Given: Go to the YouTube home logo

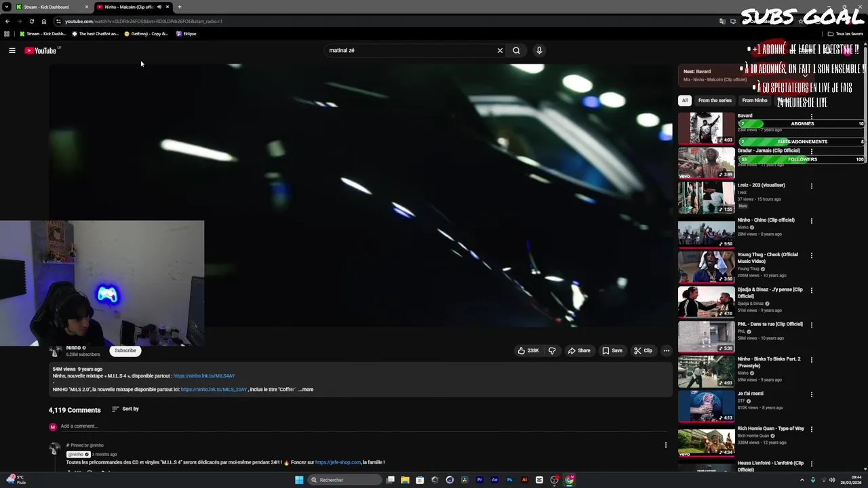Looking at the screenshot, I should 41,50.
